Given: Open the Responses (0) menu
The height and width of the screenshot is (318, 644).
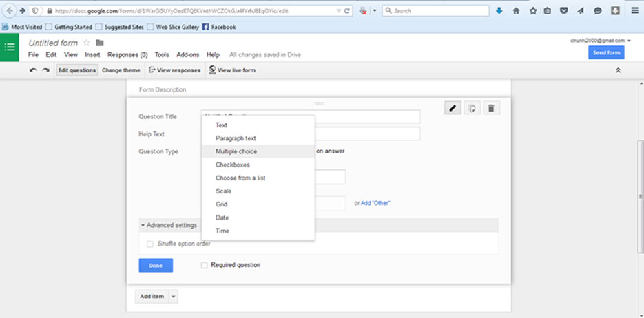Looking at the screenshot, I should click(127, 54).
